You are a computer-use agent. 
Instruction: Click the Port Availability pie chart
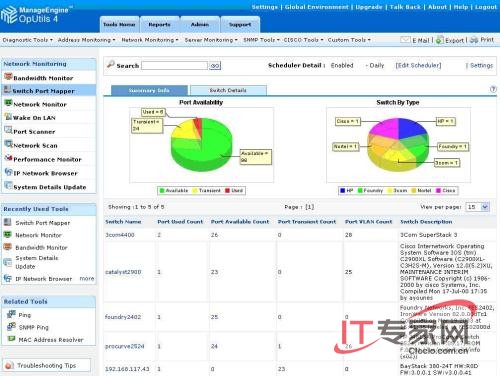[202, 144]
